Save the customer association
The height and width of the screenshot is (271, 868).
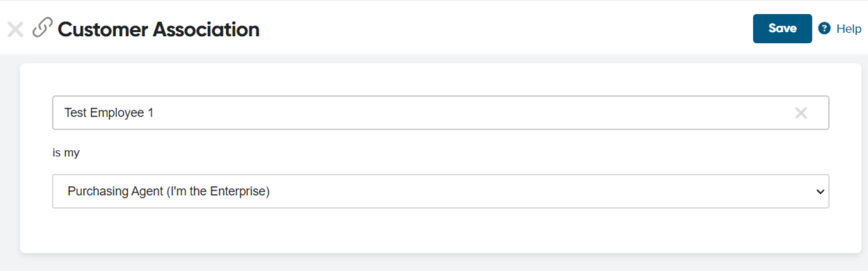pyautogui.click(x=782, y=28)
